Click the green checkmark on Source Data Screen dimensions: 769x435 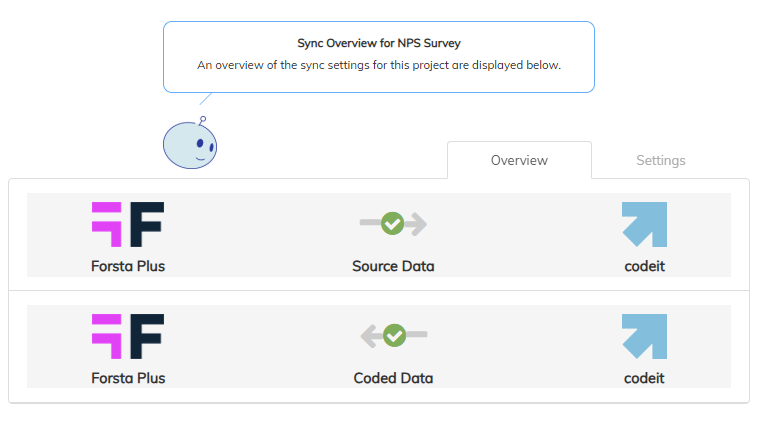click(393, 224)
